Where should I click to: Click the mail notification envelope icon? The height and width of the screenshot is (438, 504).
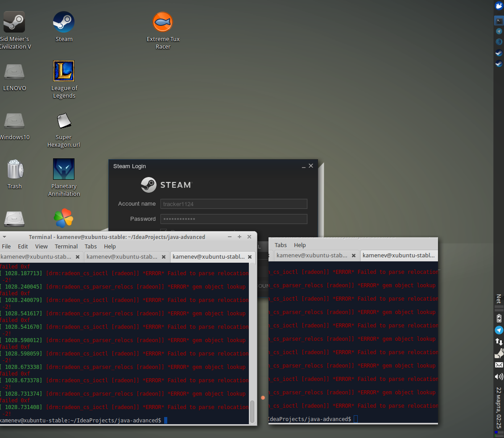[499, 365]
